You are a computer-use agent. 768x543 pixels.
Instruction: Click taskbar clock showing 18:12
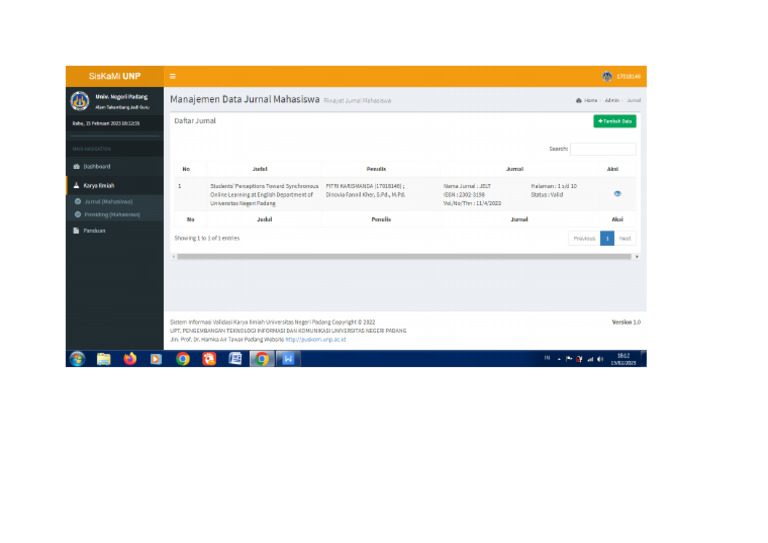pyautogui.click(x=623, y=359)
